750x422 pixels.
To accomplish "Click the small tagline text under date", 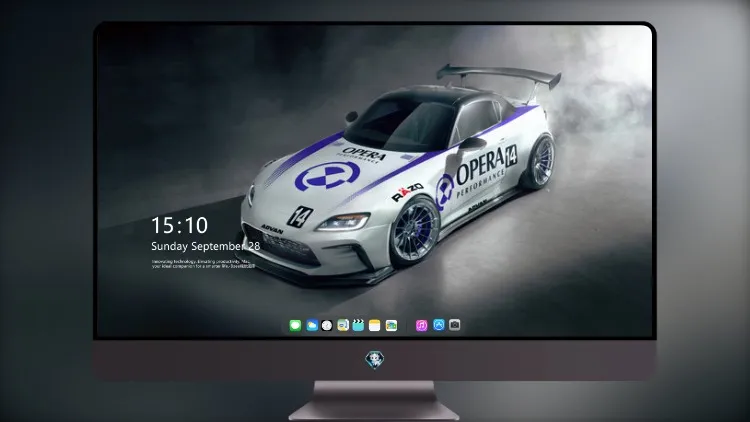I will click(x=203, y=264).
